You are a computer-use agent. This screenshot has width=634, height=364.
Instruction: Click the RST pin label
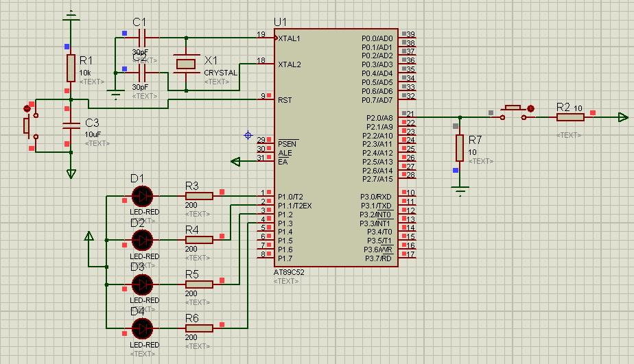[x=285, y=100]
